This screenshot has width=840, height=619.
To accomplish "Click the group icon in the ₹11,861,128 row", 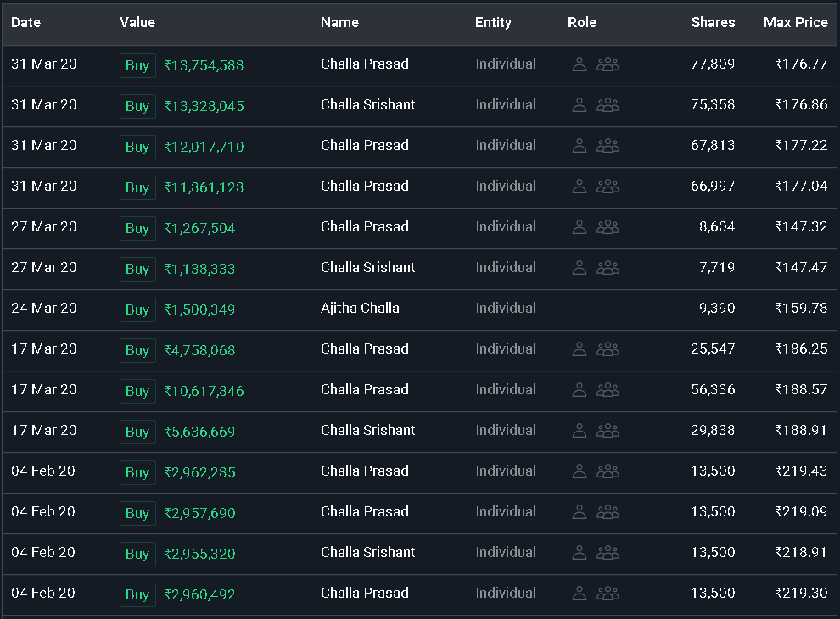I will pyautogui.click(x=608, y=187).
